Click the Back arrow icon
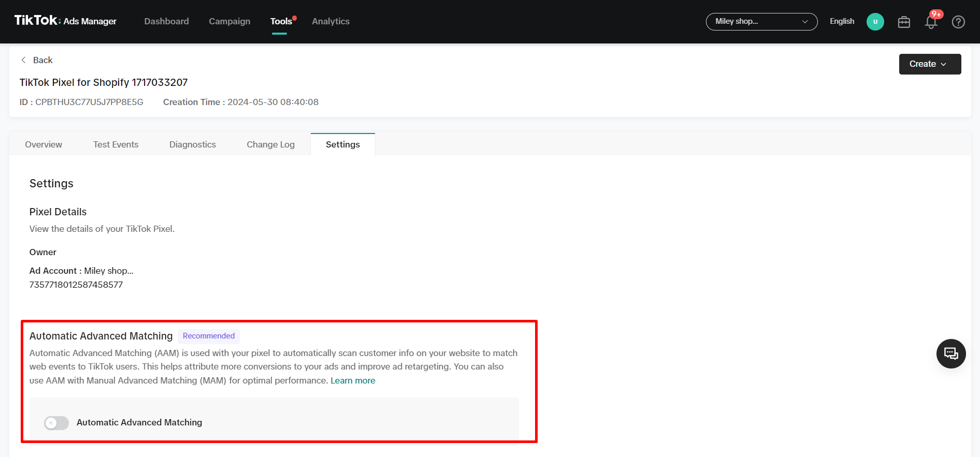 pos(24,60)
